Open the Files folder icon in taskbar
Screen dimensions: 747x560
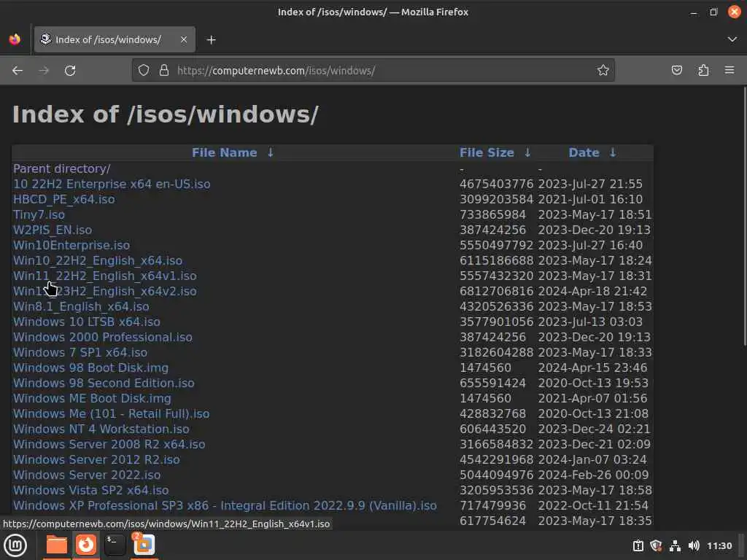tap(56, 545)
